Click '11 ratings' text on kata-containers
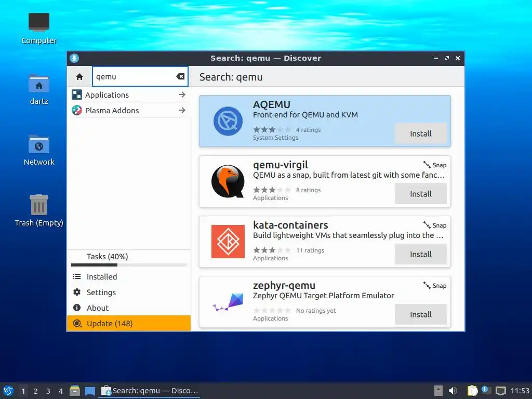 (x=310, y=250)
